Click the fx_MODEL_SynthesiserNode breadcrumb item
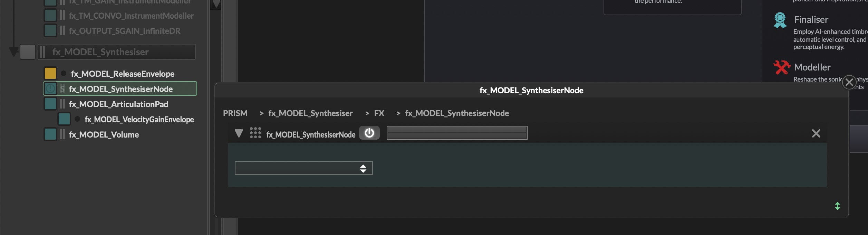868x235 pixels. (456, 113)
